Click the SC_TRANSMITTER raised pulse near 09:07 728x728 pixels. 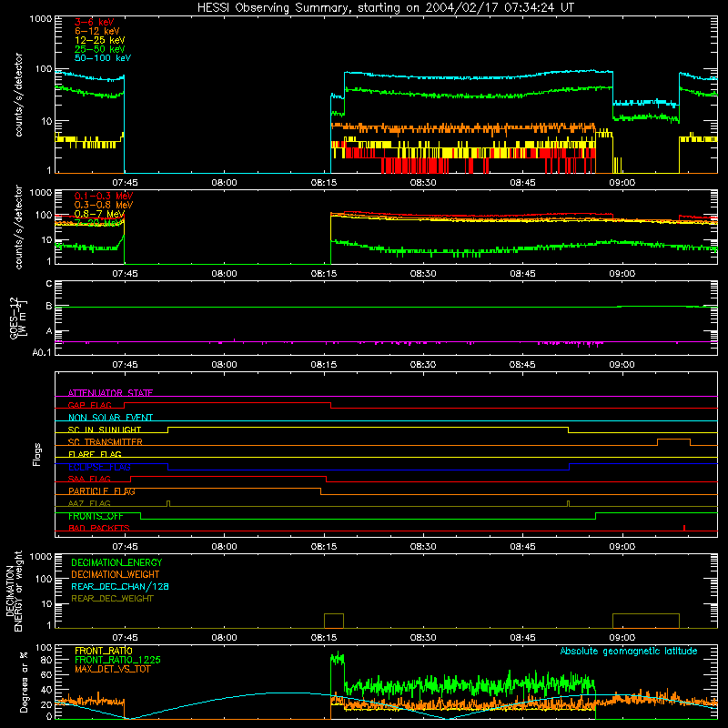pos(673,441)
